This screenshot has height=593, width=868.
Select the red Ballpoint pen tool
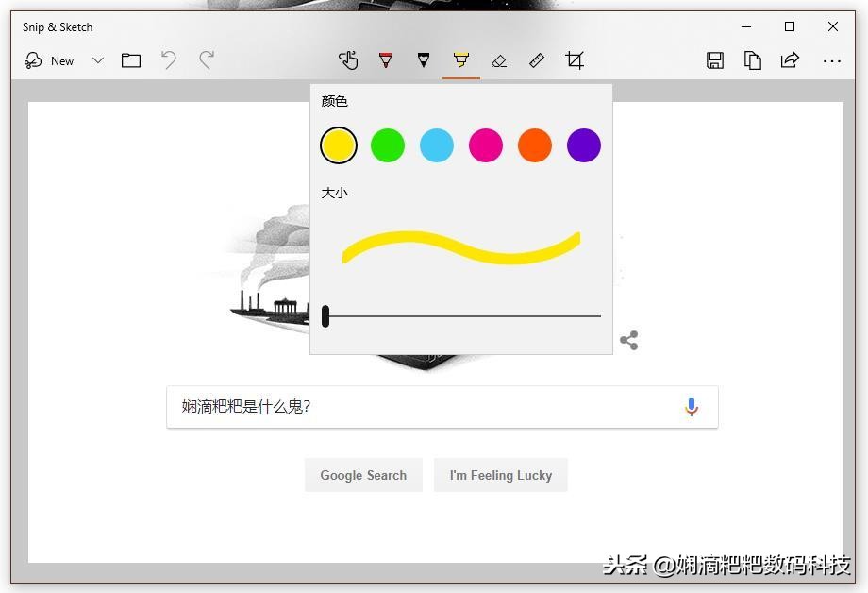(386, 59)
